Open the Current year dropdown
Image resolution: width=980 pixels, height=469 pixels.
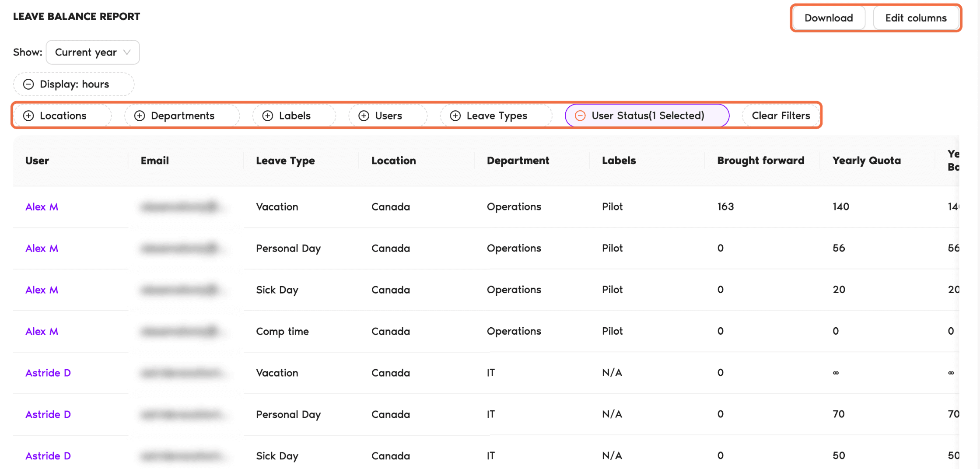[93, 52]
